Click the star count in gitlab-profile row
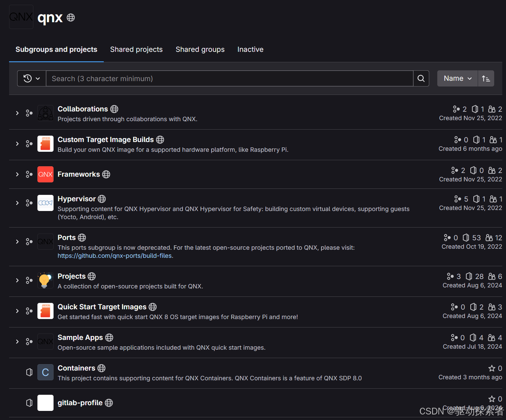The height and width of the screenshot is (420, 506). pyautogui.click(x=495, y=399)
